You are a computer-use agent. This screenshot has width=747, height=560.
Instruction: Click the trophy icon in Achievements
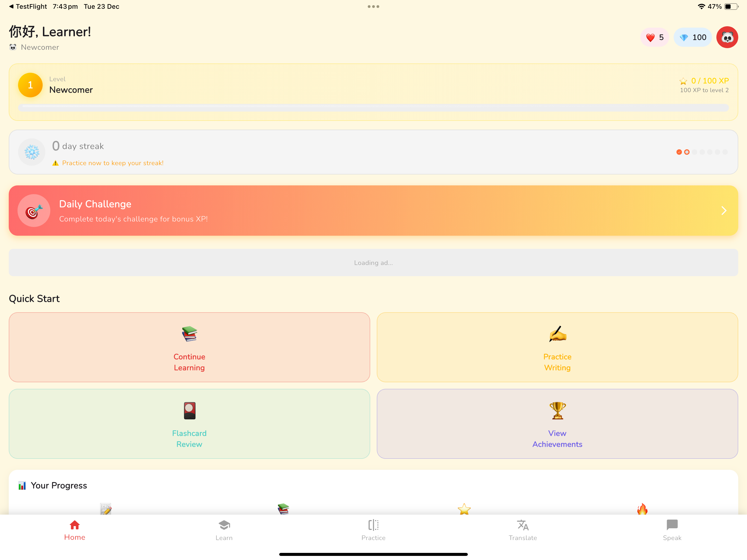(557, 410)
